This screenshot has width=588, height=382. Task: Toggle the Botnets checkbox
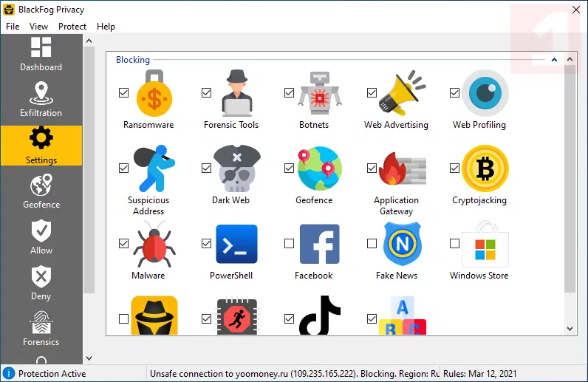(x=289, y=92)
